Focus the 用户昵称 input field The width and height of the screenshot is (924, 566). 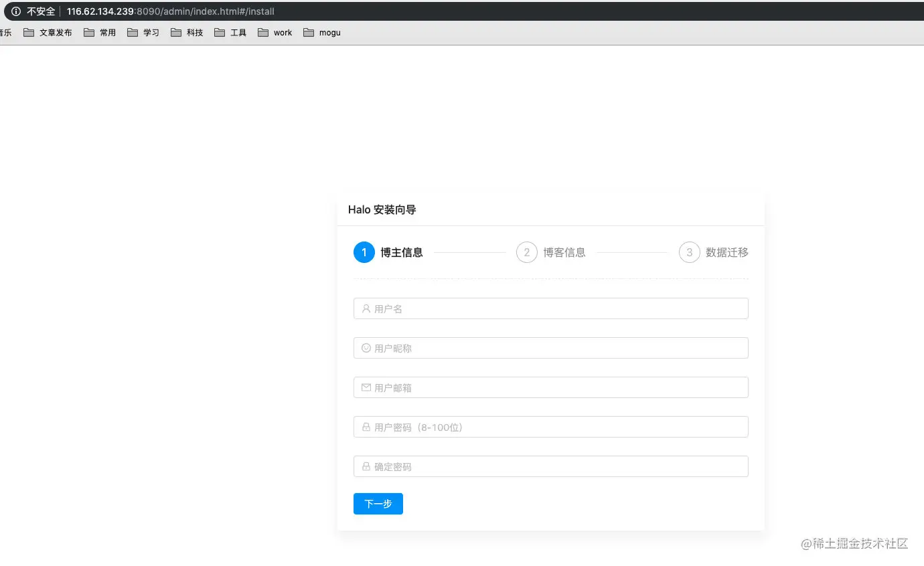point(550,348)
